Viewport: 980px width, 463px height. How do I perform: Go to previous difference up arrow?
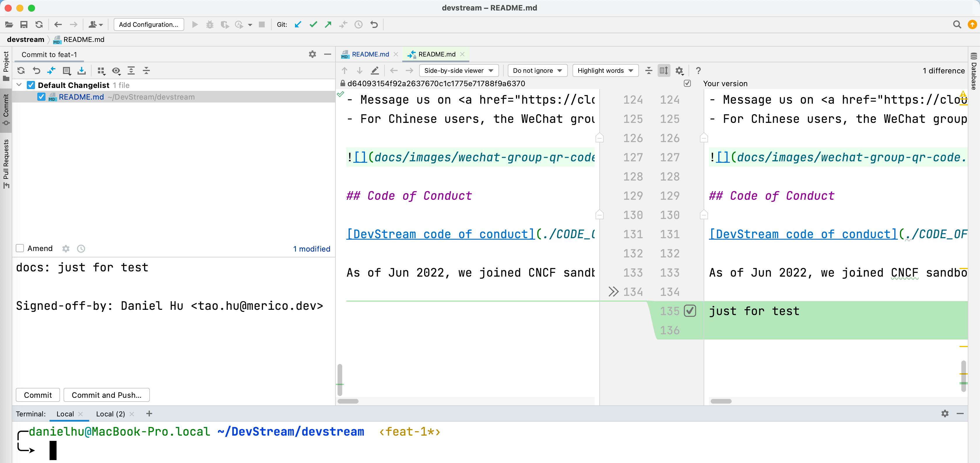344,71
